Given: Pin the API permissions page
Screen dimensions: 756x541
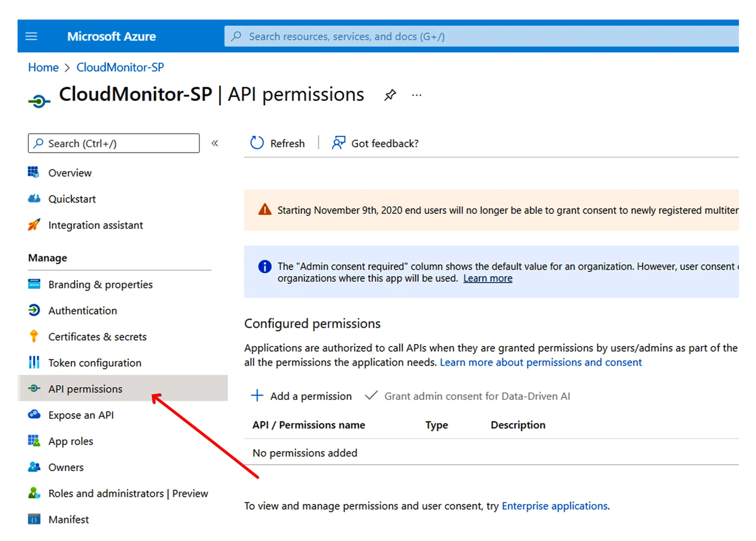Looking at the screenshot, I should [390, 95].
